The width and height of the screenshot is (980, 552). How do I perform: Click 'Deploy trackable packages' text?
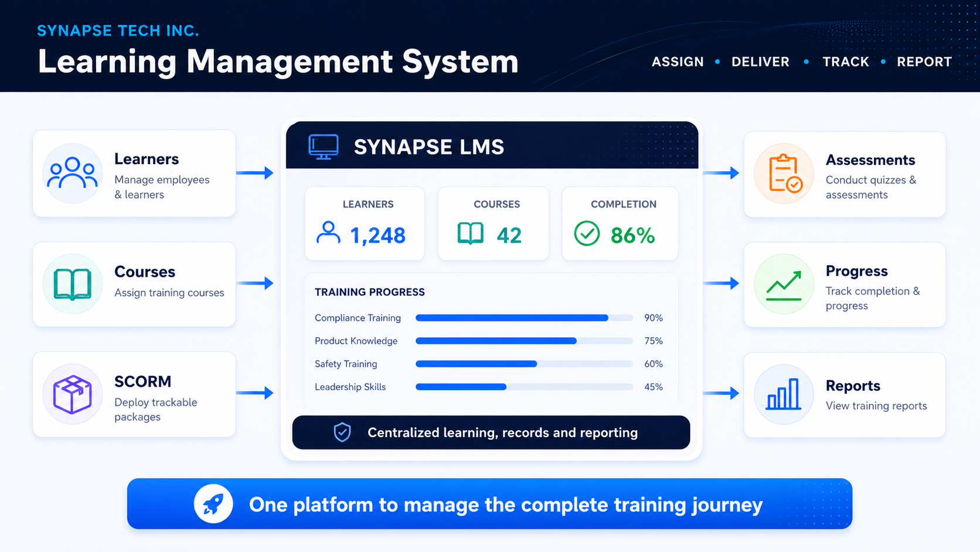pyautogui.click(x=155, y=409)
